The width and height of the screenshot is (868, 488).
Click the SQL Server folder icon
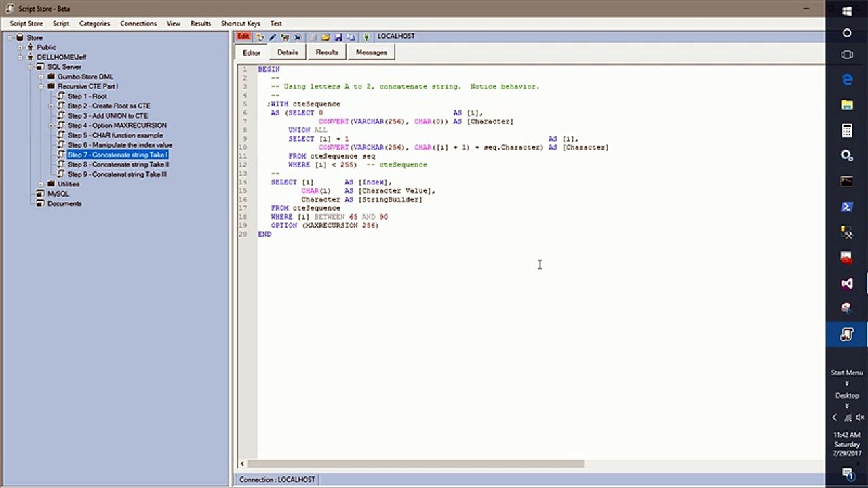click(40, 67)
